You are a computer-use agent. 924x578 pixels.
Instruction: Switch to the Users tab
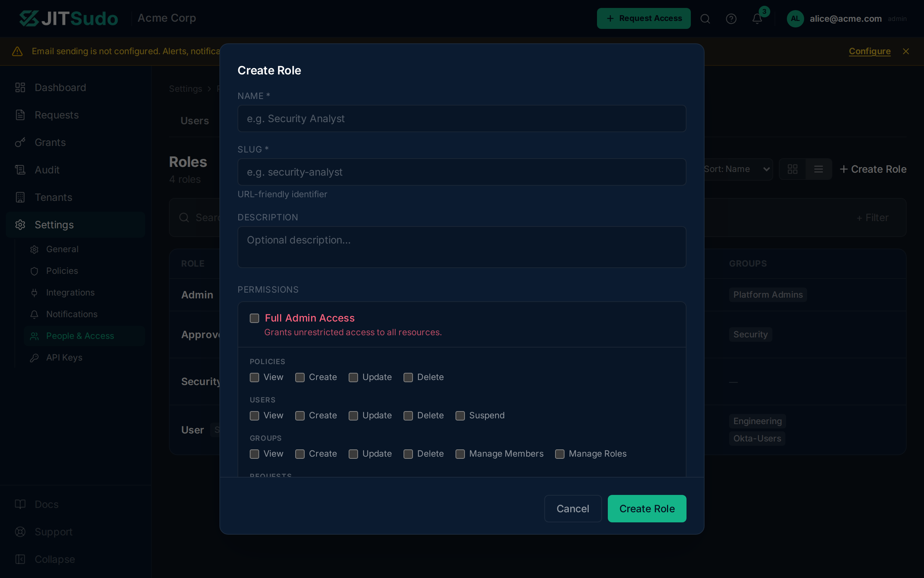click(195, 121)
